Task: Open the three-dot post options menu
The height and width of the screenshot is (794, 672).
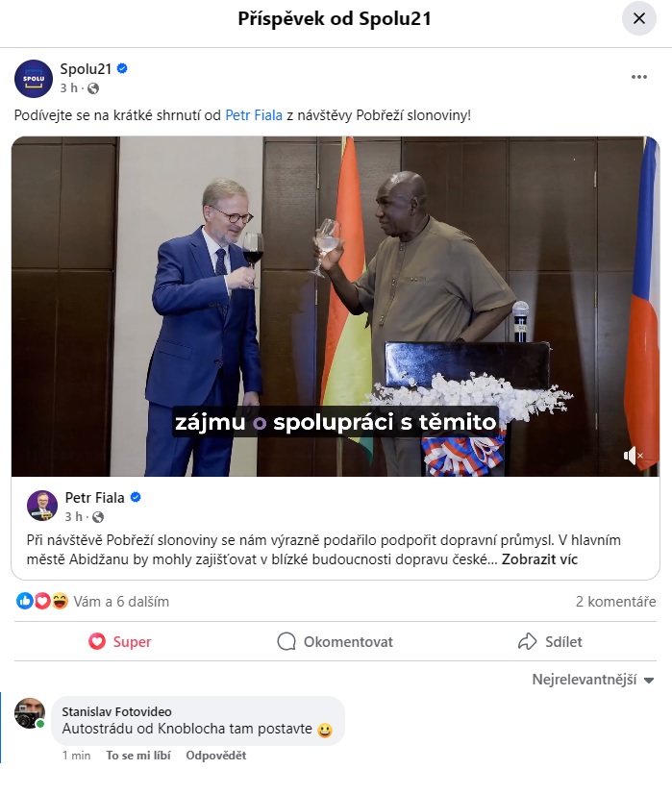Action: 639,77
